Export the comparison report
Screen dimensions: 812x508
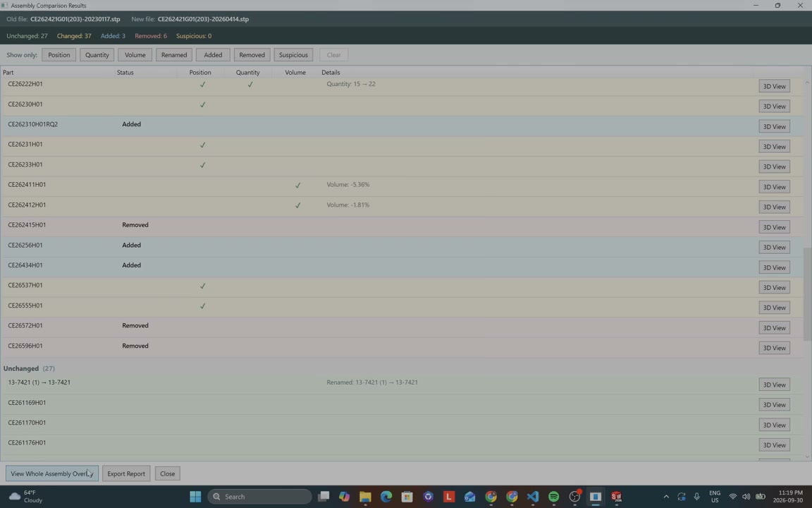pos(126,474)
